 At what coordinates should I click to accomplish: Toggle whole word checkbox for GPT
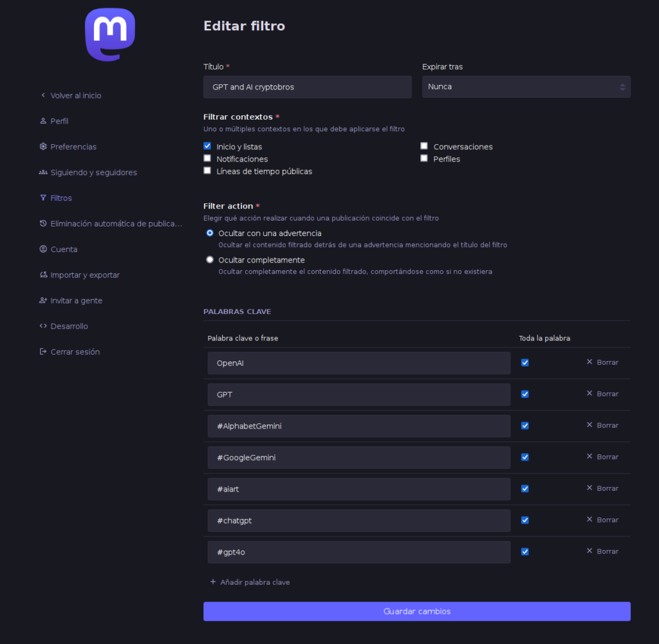[x=525, y=394]
